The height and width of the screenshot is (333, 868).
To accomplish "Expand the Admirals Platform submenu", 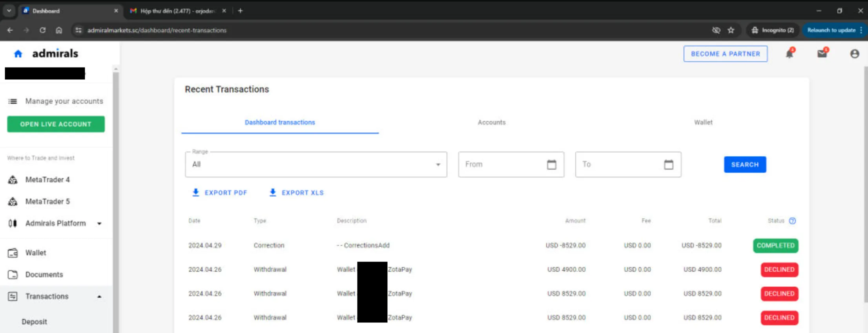I will pos(99,223).
